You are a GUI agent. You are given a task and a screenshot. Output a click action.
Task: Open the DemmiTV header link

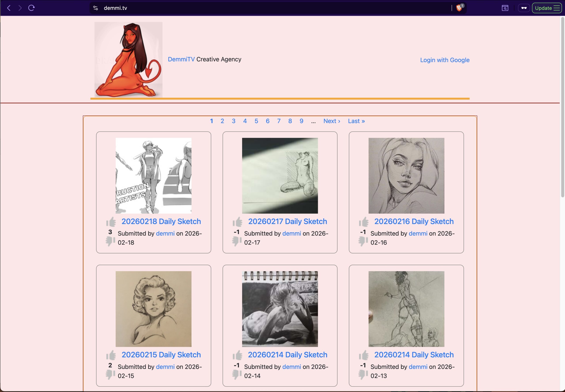[x=181, y=59]
